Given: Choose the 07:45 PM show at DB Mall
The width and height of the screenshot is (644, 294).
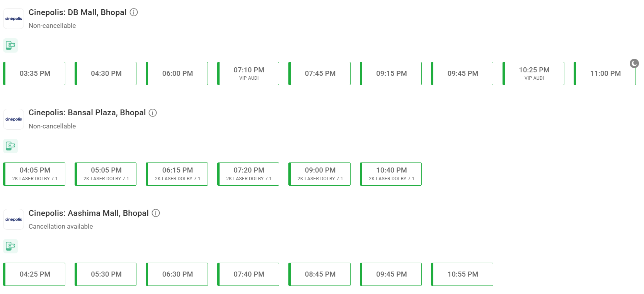Looking at the screenshot, I should point(320,73).
